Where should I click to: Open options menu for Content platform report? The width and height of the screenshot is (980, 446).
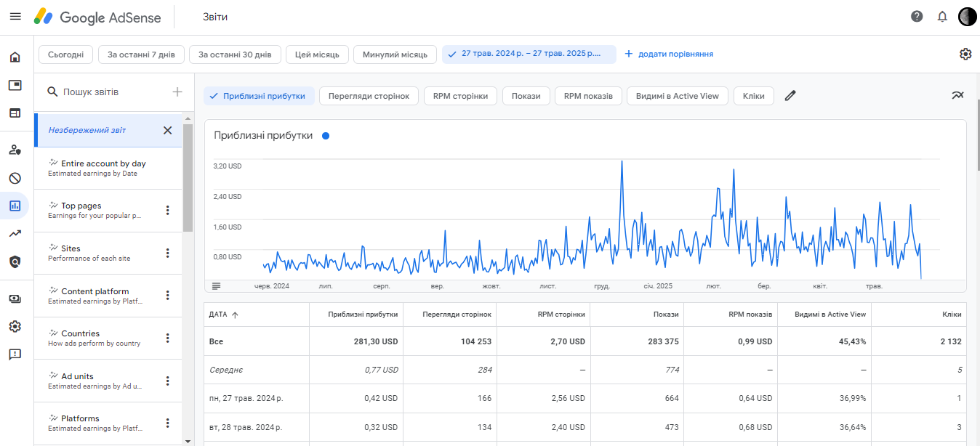pos(167,296)
